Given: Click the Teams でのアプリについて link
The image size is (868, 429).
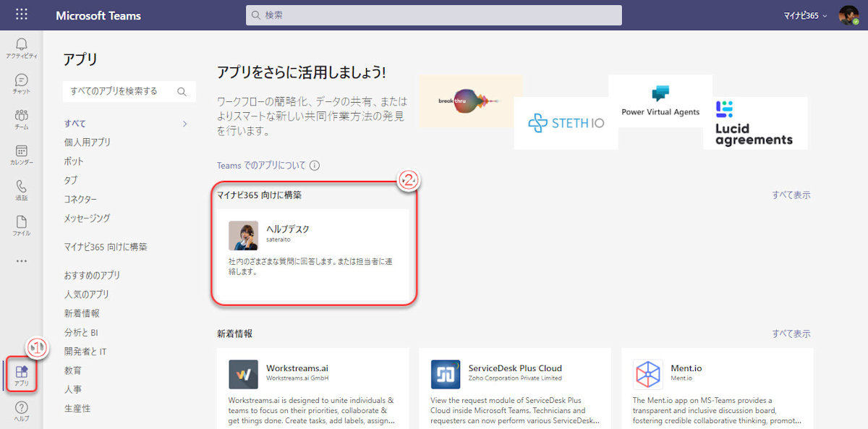Looking at the screenshot, I should [261, 166].
